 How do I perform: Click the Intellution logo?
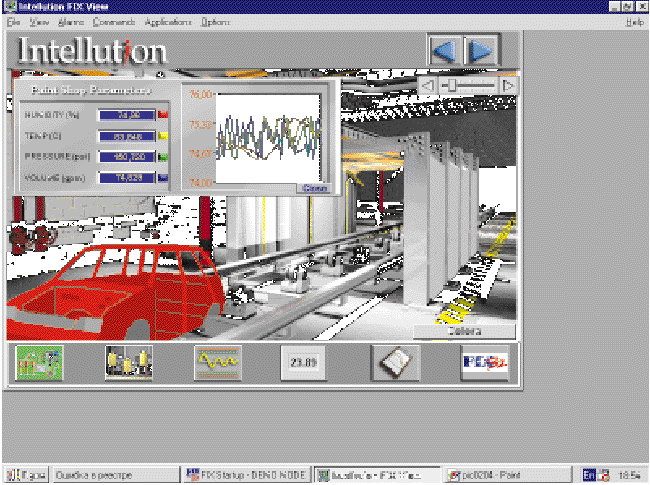pyautogui.click(x=92, y=51)
